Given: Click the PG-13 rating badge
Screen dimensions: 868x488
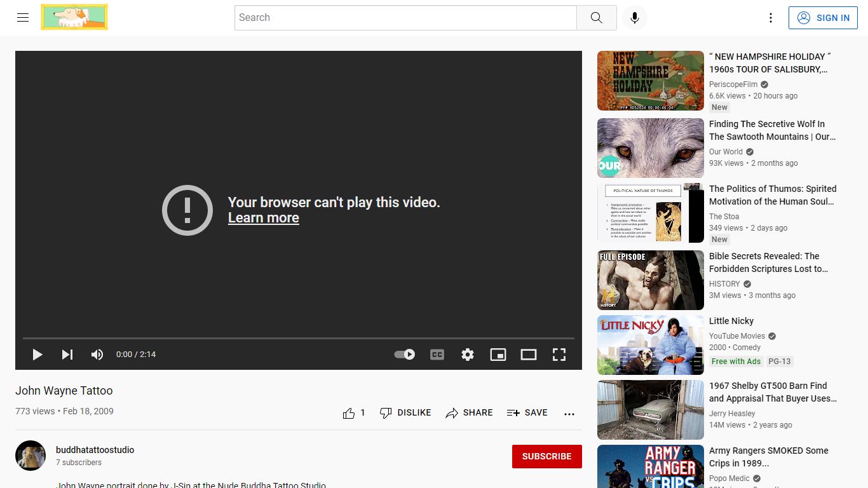Looking at the screenshot, I should point(780,362).
